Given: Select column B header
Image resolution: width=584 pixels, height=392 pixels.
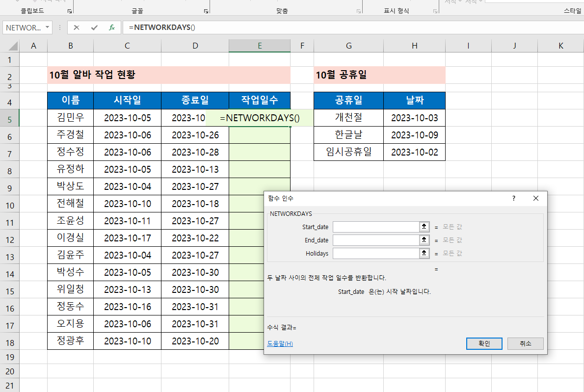Looking at the screenshot, I should 70,46.
